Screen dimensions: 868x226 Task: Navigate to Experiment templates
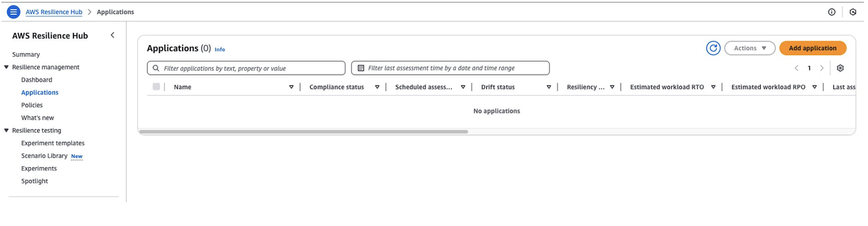click(53, 143)
